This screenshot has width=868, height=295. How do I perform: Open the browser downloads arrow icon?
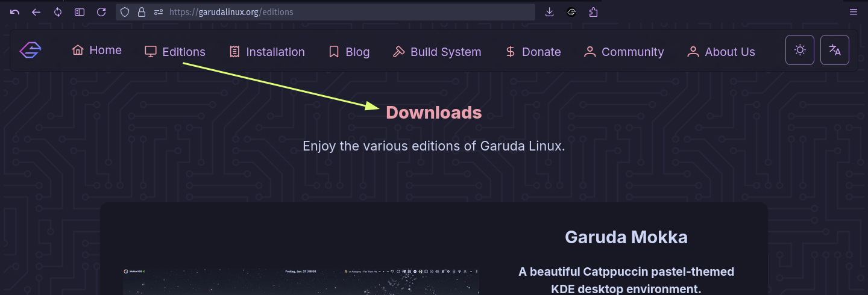click(x=549, y=12)
